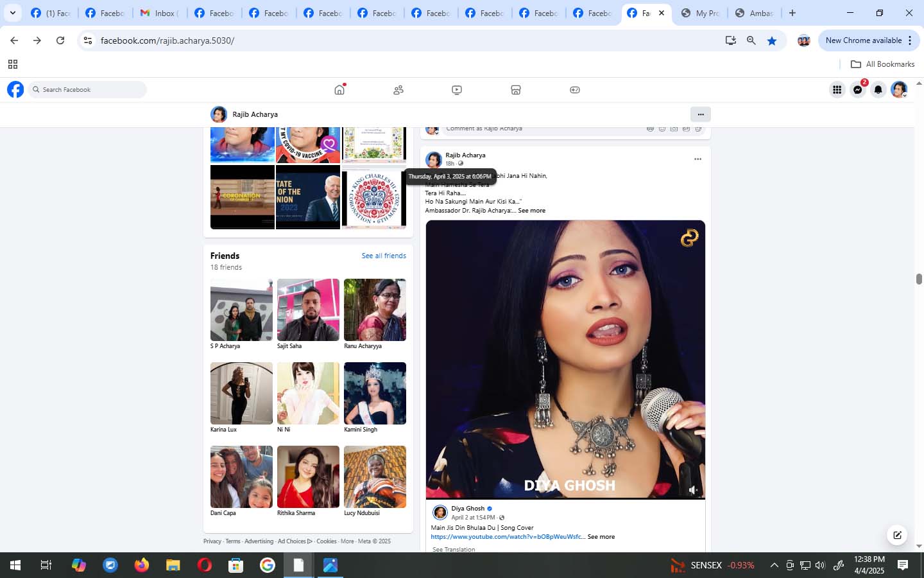
Task: Open the All Bookmarks folder
Action: point(882,64)
